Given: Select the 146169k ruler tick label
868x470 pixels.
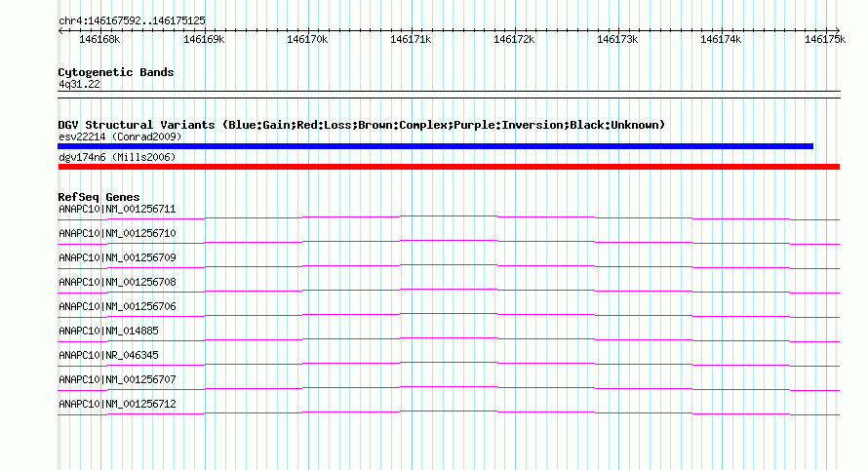Looking at the screenshot, I should coord(204,39).
